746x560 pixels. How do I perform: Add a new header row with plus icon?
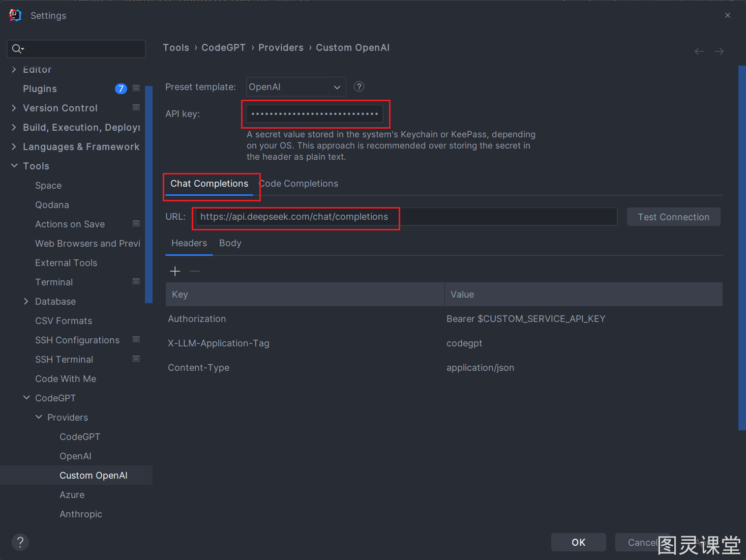pos(175,271)
